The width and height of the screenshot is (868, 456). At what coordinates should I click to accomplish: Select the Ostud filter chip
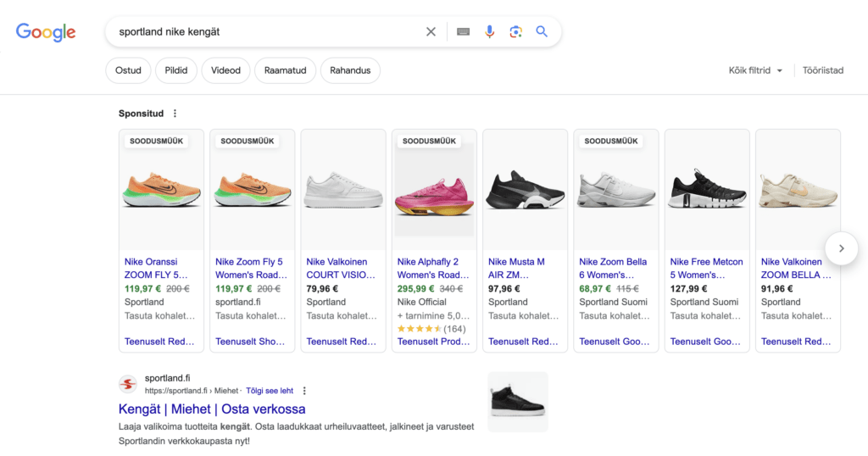pyautogui.click(x=129, y=70)
